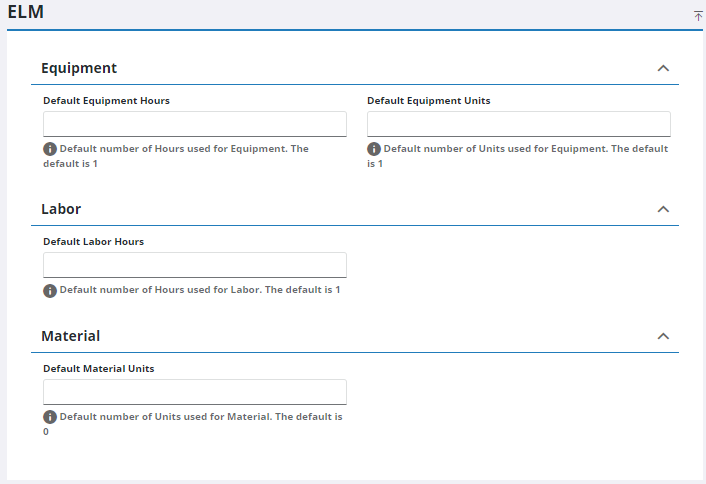Viewport: 706px width, 484px height.
Task: Select the Default Labor Hours text box
Action: pyautogui.click(x=195, y=265)
